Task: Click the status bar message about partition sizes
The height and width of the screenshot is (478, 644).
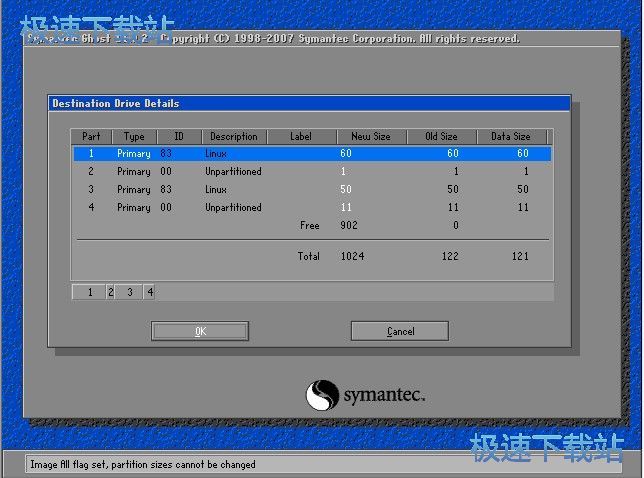Action: [143, 464]
